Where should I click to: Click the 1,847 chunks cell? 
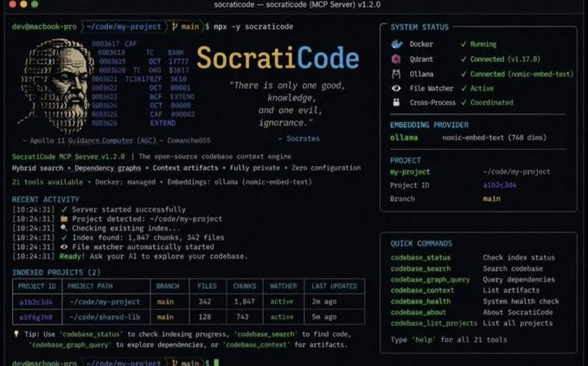tap(244, 301)
